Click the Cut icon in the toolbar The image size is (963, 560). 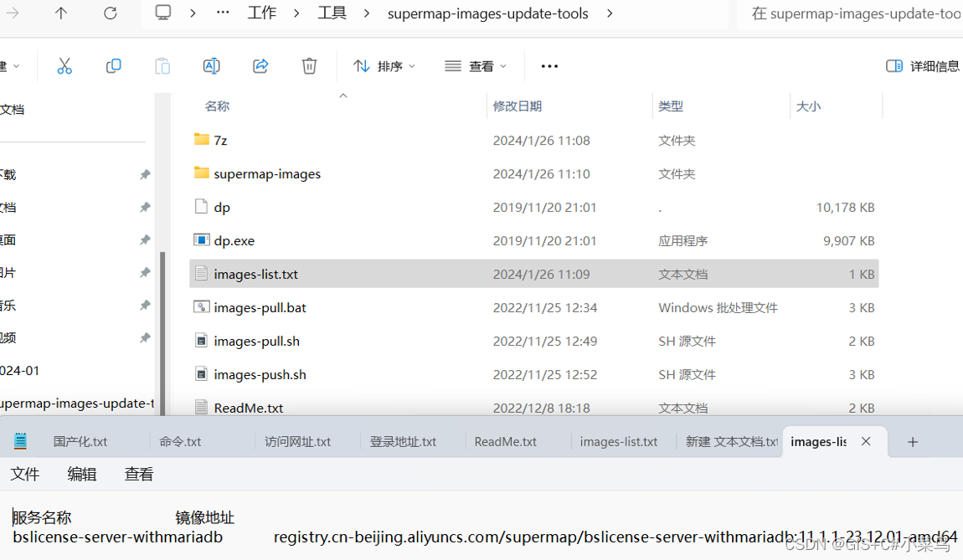tap(64, 65)
